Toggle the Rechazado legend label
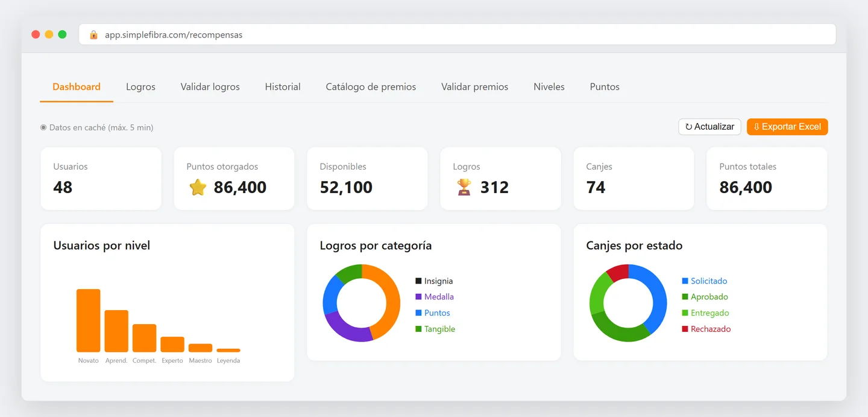 pos(711,329)
